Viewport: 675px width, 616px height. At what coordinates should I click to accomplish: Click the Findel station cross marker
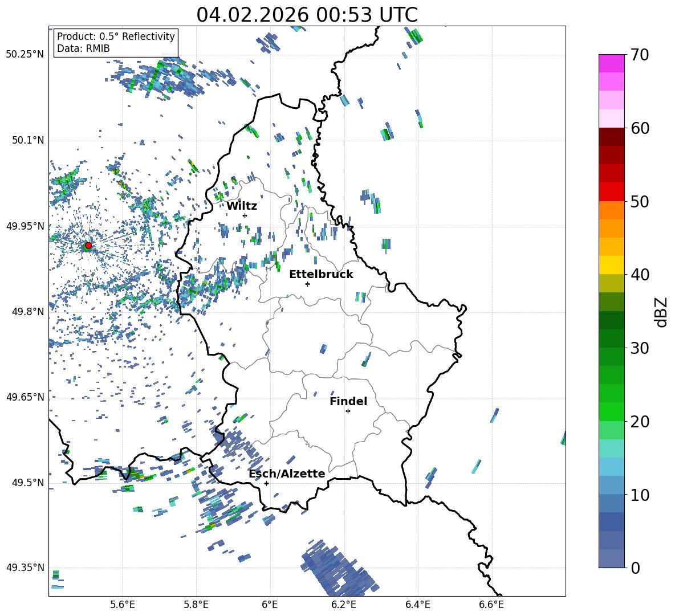coord(348,411)
